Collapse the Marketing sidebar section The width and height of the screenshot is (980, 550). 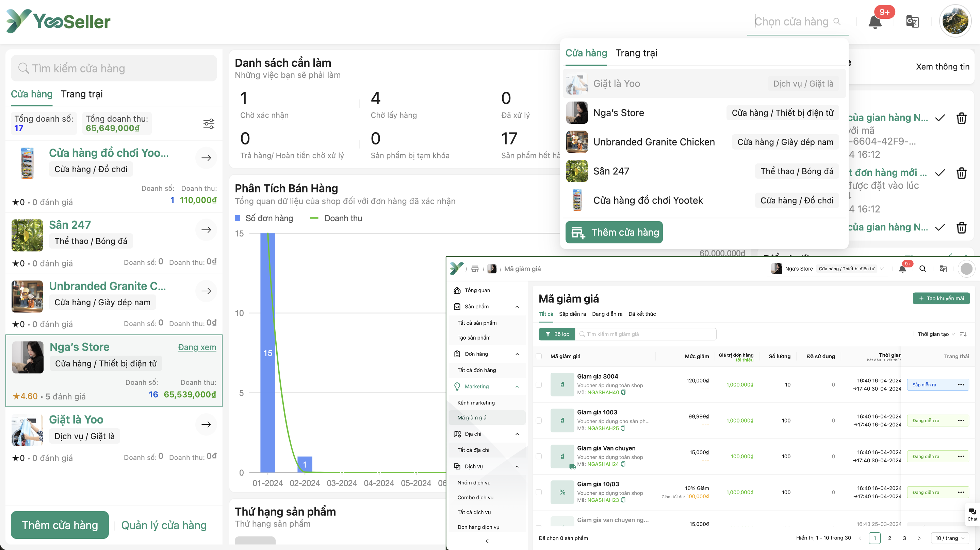[517, 386]
